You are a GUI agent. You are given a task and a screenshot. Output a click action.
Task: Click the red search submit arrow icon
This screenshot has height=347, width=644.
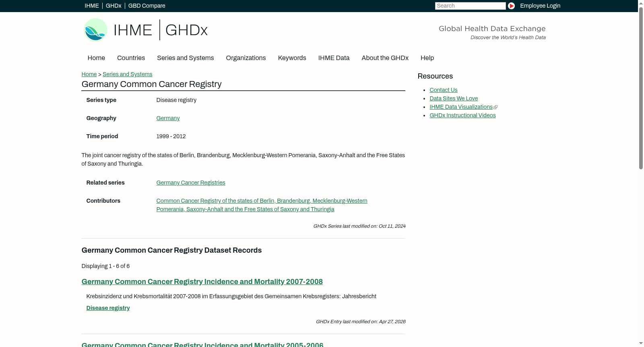[511, 6]
